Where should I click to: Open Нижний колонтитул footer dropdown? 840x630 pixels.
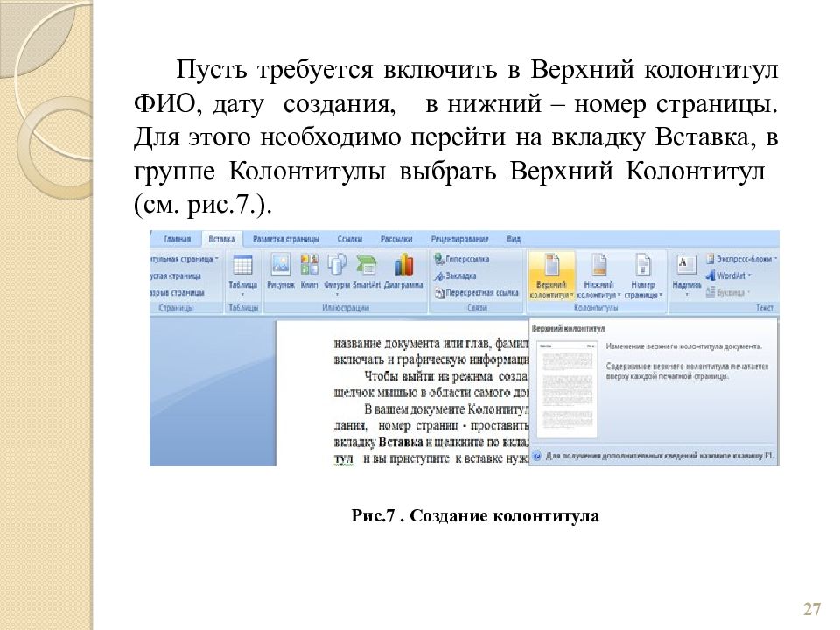[x=598, y=276]
